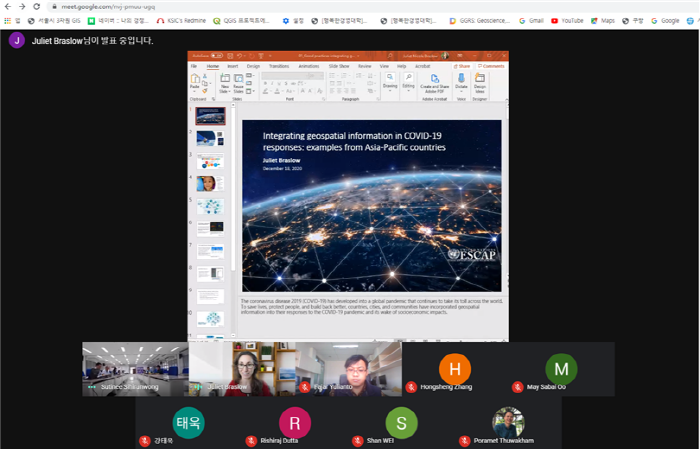This screenshot has width=700, height=449.
Task: Select the View ribbon tab
Action: tap(384, 66)
